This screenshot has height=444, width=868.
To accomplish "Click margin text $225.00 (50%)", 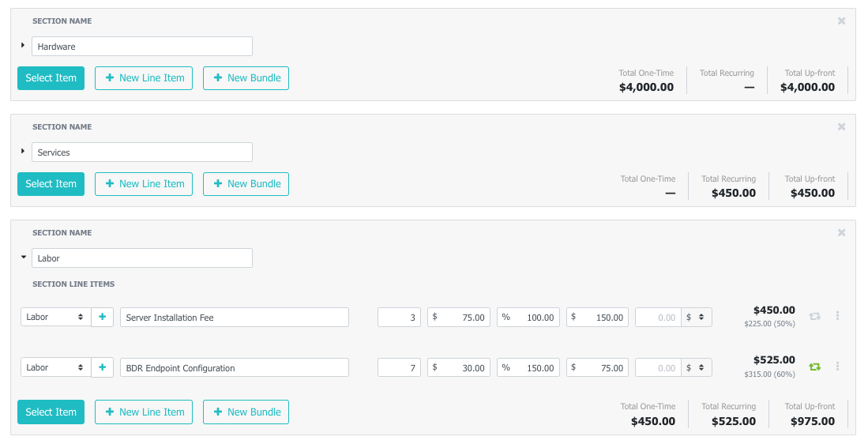I will tap(769, 324).
